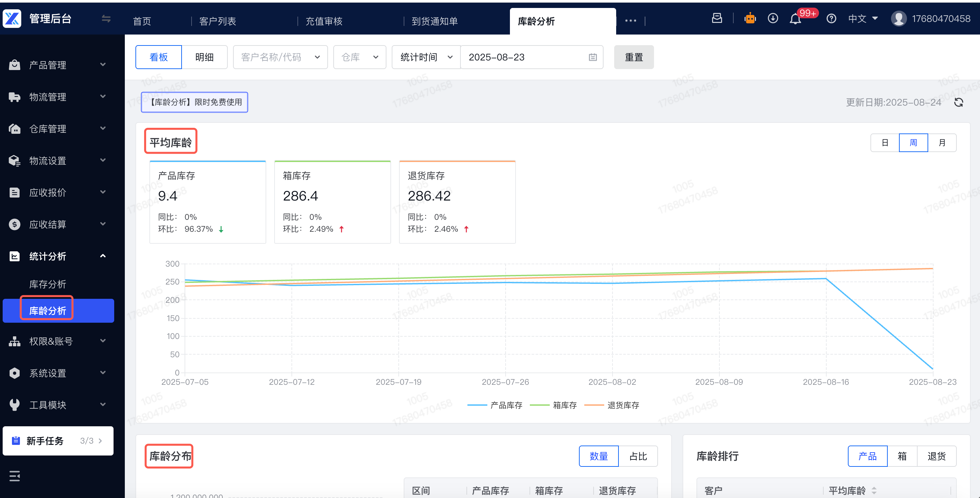Click the 产品库存 9.4 card
The image size is (980, 498).
tap(208, 202)
